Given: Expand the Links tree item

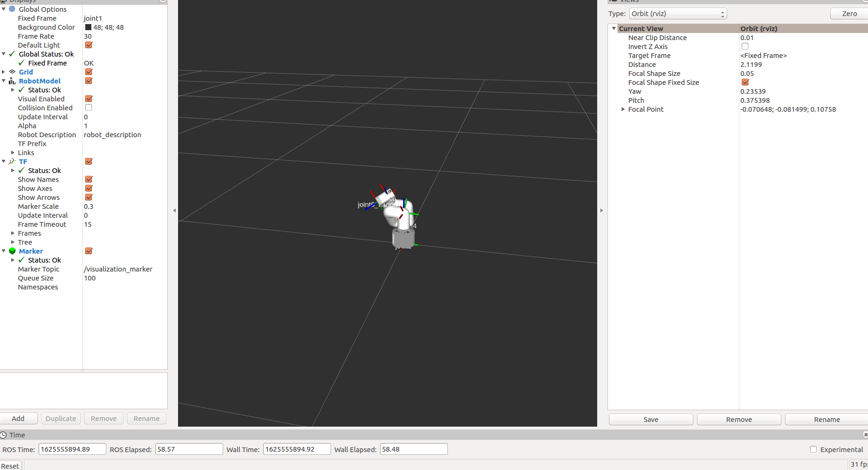Looking at the screenshot, I should (13, 153).
